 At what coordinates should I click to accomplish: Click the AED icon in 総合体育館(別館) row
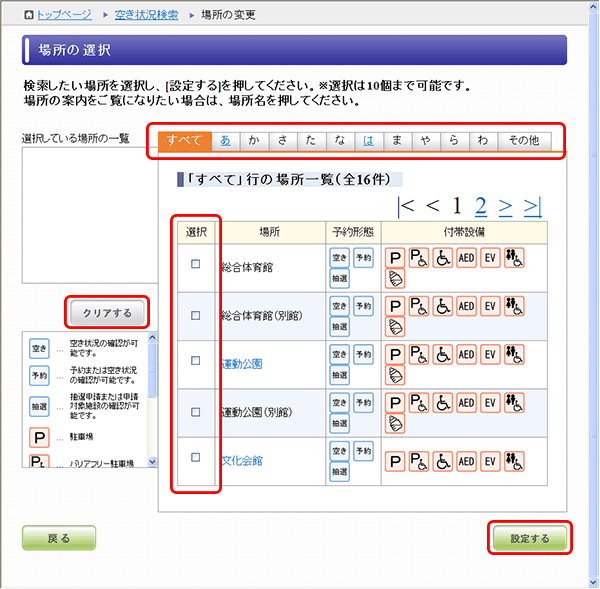(x=466, y=306)
